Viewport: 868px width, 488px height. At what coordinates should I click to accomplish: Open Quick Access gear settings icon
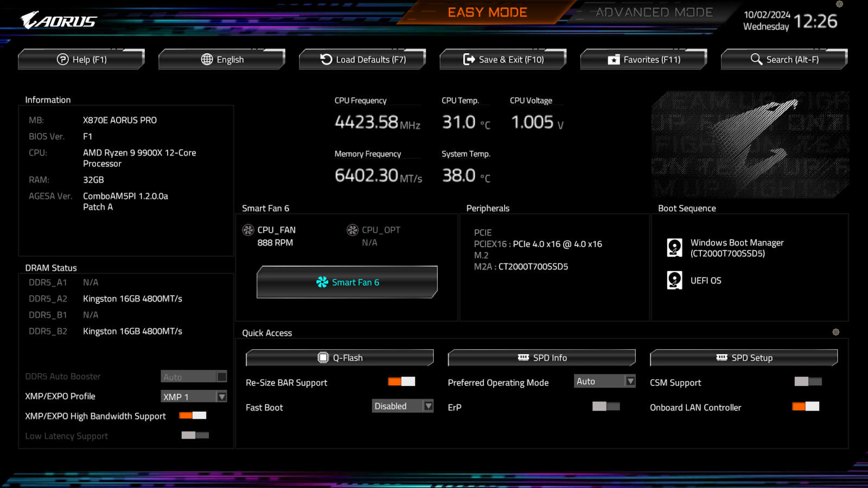click(x=836, y=332)
